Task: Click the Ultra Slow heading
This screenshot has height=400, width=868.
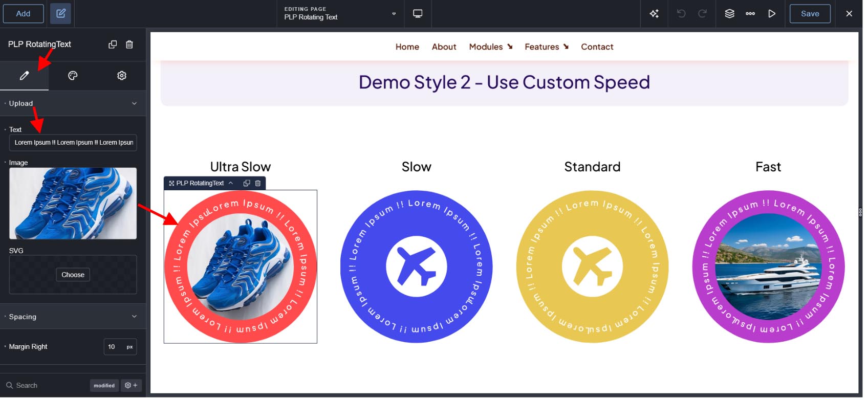Action: (x=241, y=167)
